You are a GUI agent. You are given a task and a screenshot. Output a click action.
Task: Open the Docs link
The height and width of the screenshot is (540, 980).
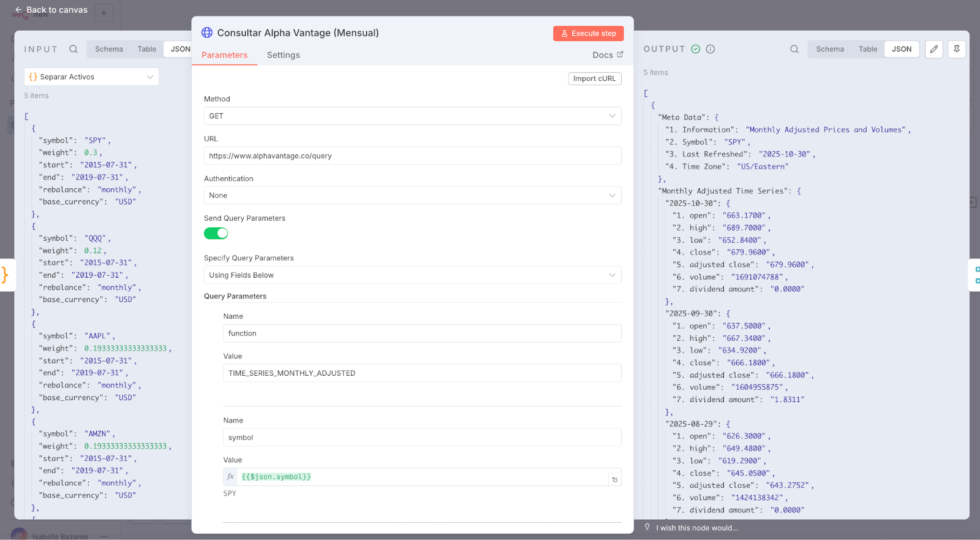pyautogui.click(x=607, y=55)
